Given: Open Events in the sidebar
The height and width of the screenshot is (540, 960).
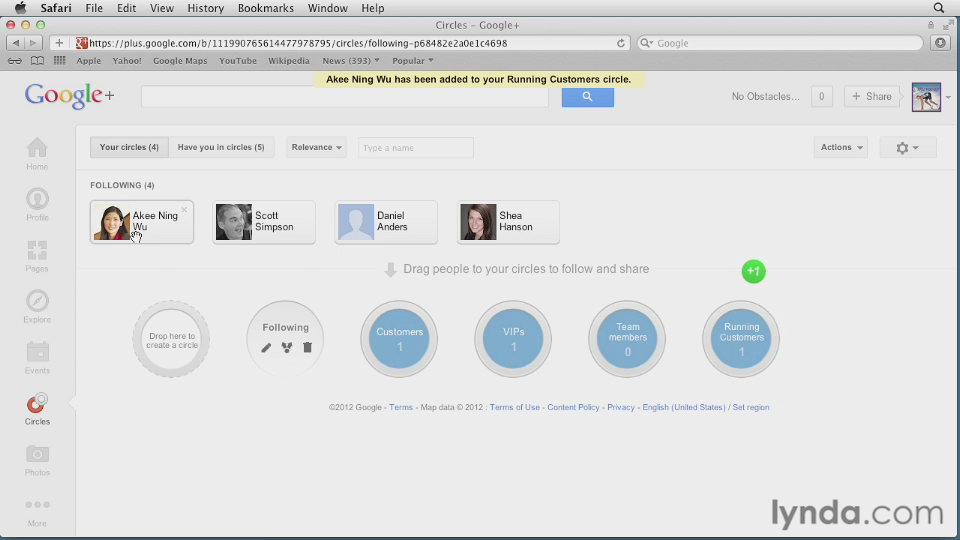Looking at the screenshot, I should [x=37, y=354].
